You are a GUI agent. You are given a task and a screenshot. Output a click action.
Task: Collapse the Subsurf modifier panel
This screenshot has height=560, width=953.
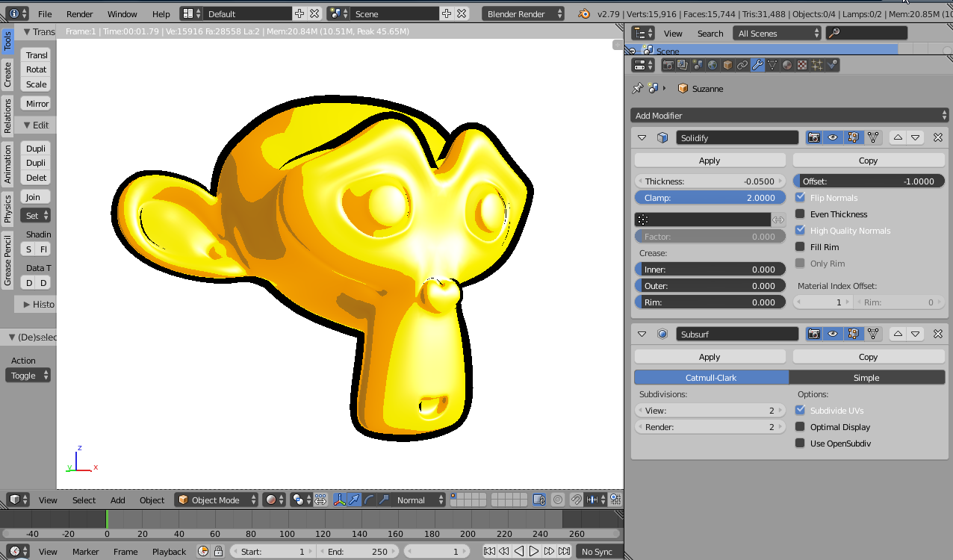click(x=642, y=334)
